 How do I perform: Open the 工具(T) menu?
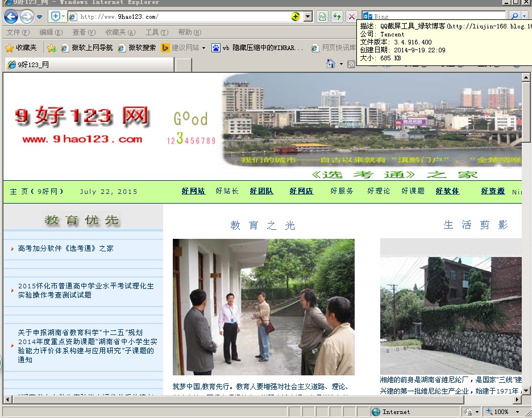click(x=156, y=32)
